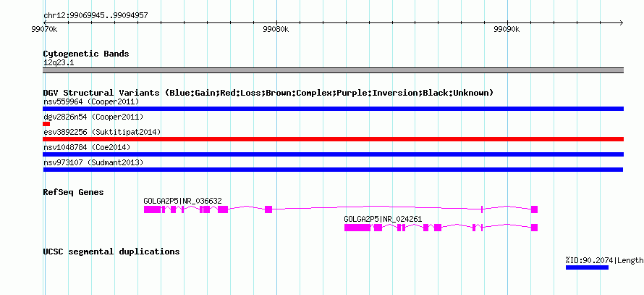644x295 pixels.
Task: Click the 99080k ruler tick label
Action: click(x=276, y=30)
